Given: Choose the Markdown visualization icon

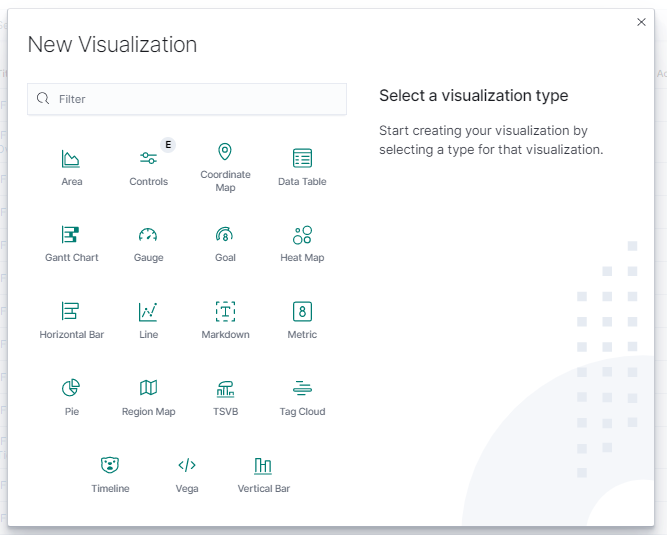Looking at the screenshot, I should click(x=225, y=311).
